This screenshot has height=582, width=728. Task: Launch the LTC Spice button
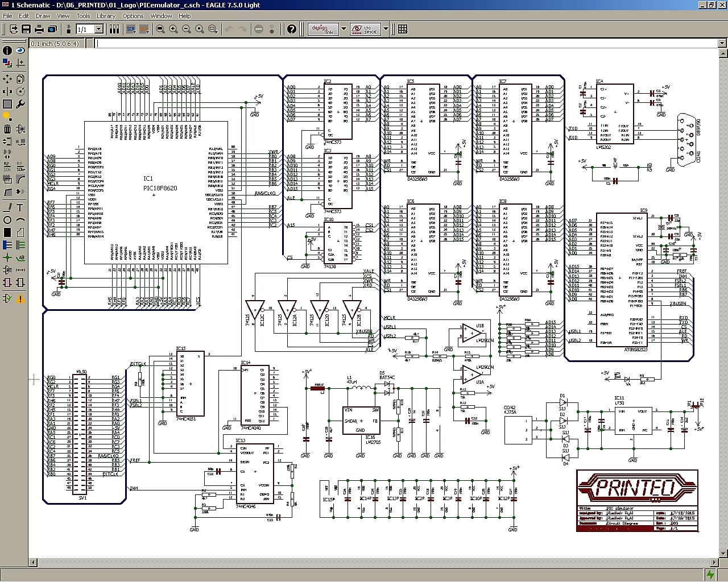pyautogui.click(x=364, y=29)
